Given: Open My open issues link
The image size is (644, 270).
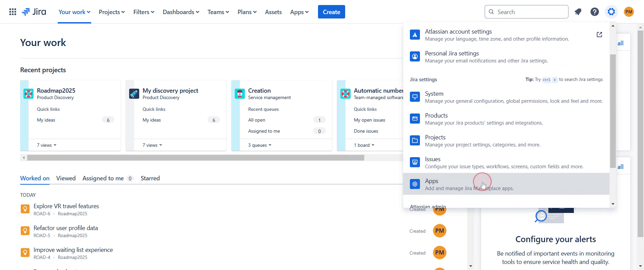Looking at the screenshot, I should point(369,120).
